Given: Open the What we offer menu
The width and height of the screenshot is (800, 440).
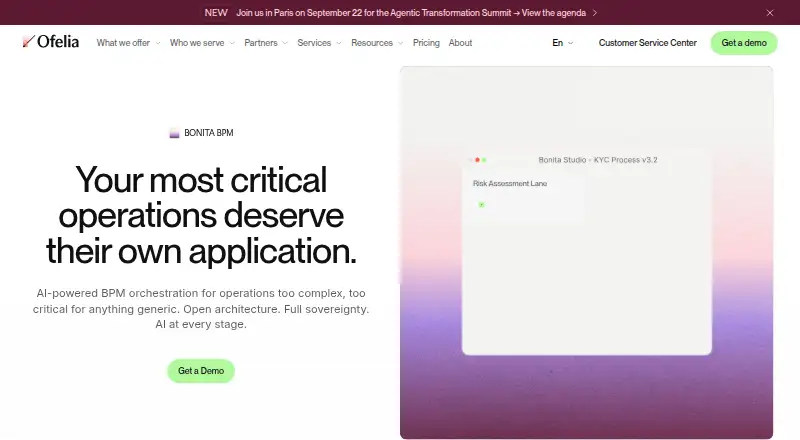Looking at the screenshot, I should pos(123,43).
